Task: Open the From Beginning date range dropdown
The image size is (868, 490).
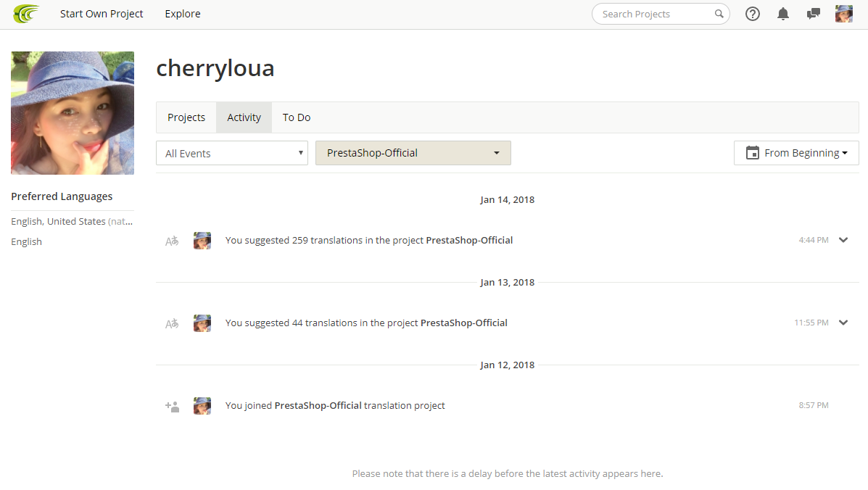Action: point(796,153)
